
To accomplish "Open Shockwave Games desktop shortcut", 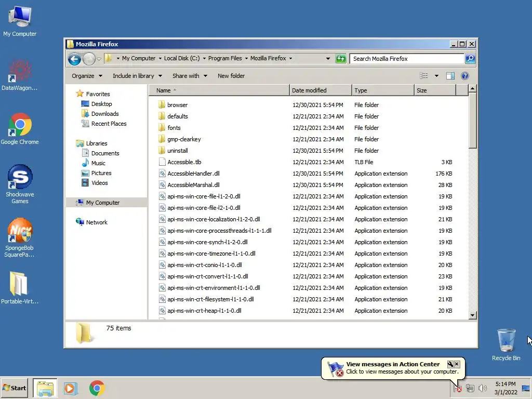I will point(20,184).
